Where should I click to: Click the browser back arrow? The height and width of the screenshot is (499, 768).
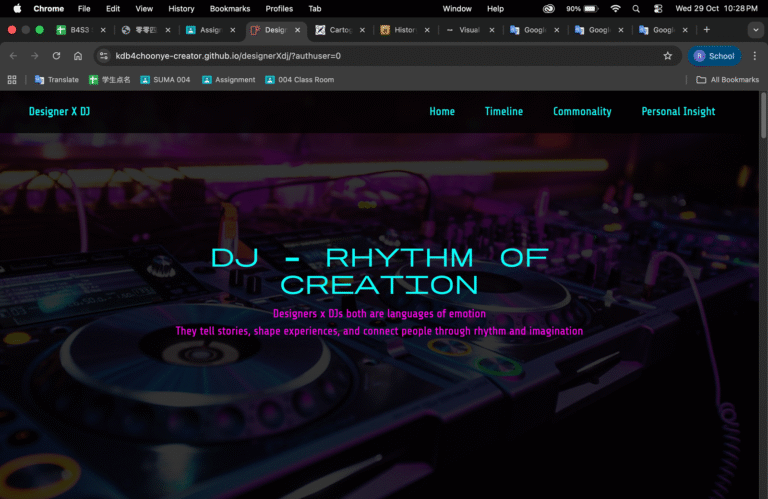tap(13, 56)
